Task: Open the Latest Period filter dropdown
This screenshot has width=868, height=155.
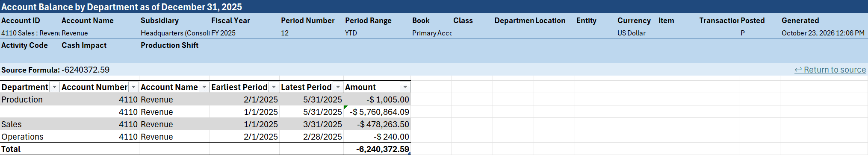Action: [338, 87]
